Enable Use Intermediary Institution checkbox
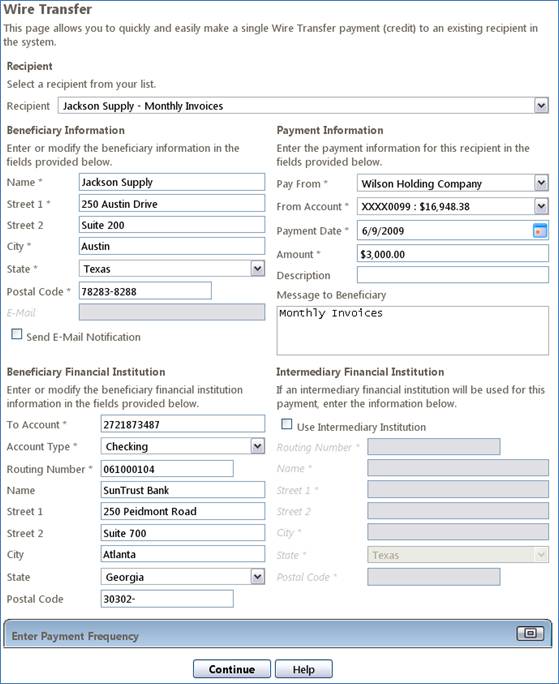Viewport: 559px width, 684px height. (287, 424)
